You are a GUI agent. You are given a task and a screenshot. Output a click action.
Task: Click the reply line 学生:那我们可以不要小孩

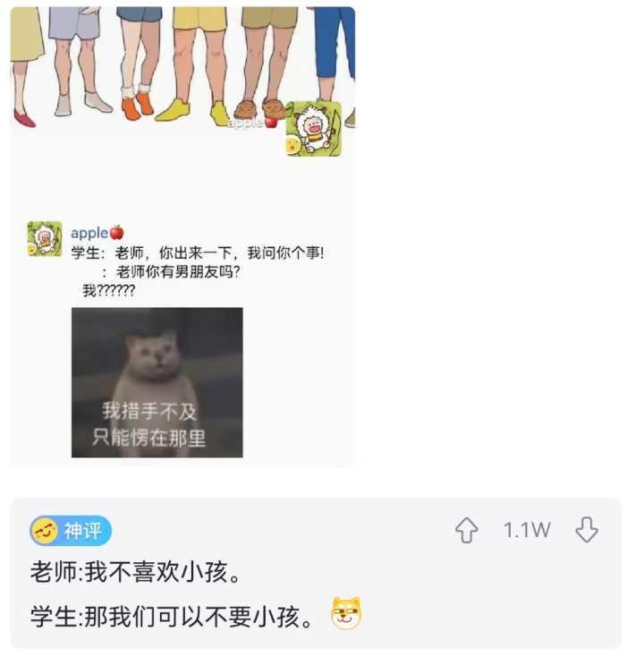pos(172,617)
